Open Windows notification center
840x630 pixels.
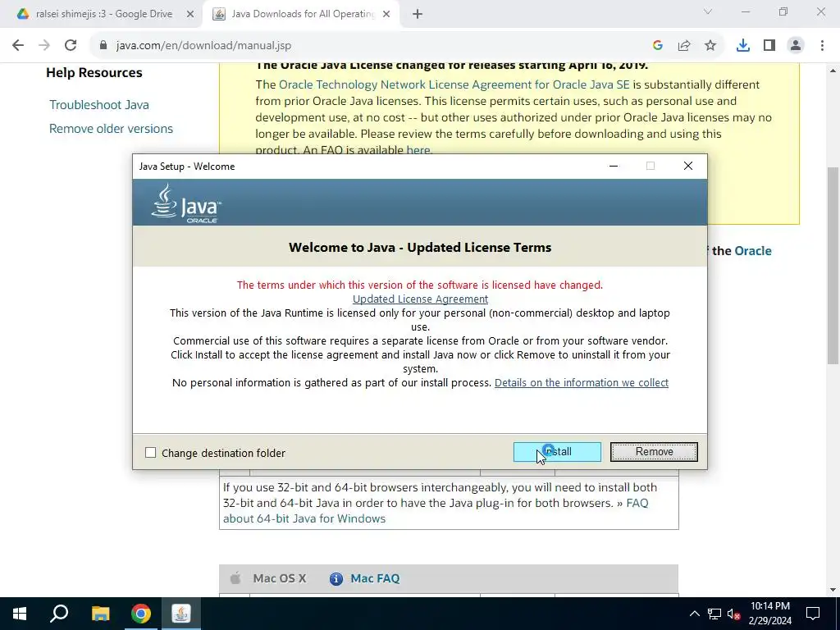coord(813,614)
